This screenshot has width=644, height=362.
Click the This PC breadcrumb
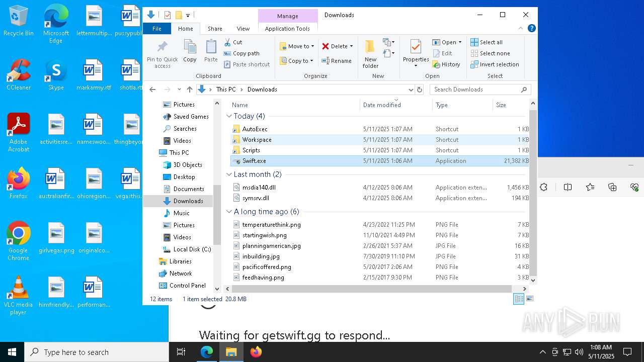coord(225,89)
